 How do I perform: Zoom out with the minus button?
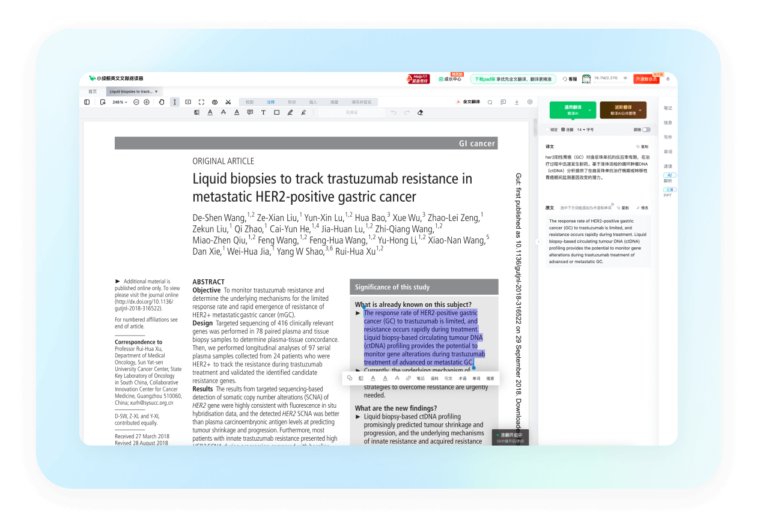coord(136,102)
